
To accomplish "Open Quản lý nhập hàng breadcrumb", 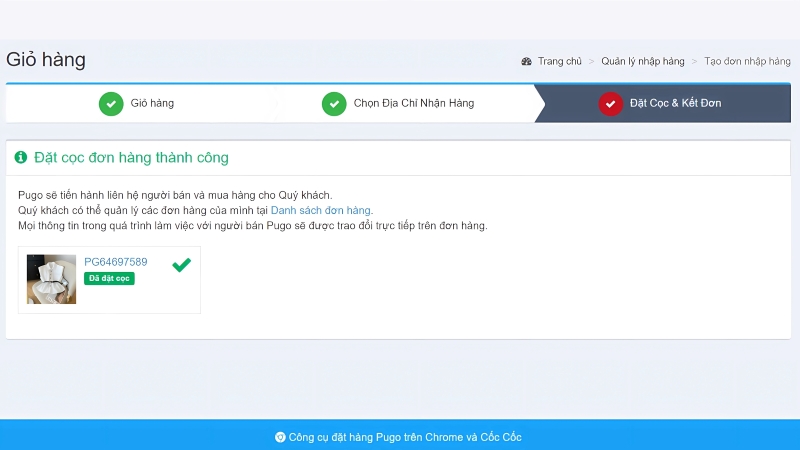I will (642, 61).
